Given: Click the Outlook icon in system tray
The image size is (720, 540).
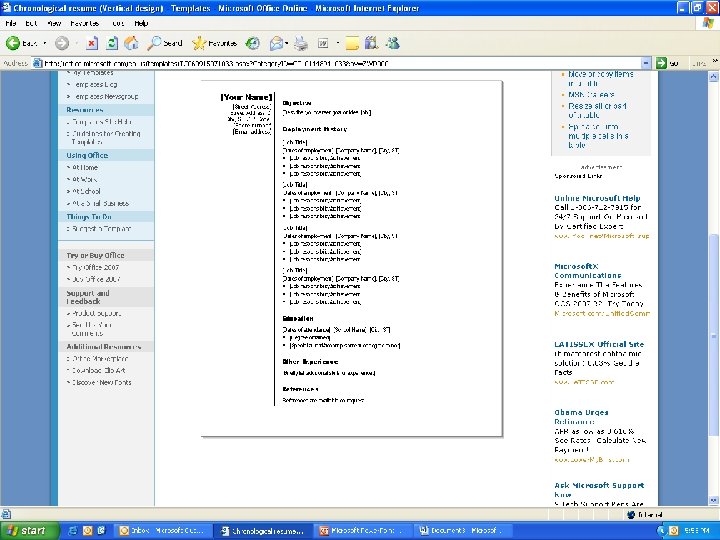Looking at the screenshot, I should tap(673, 531).
